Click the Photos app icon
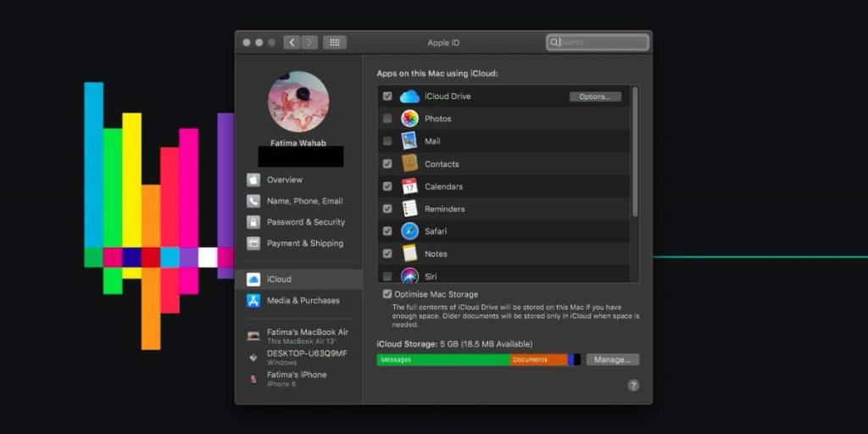868x434 pixels. 409,119
